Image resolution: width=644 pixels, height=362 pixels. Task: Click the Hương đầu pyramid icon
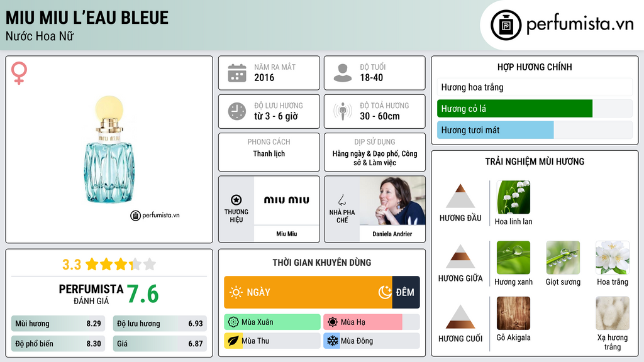click(460, 196)
